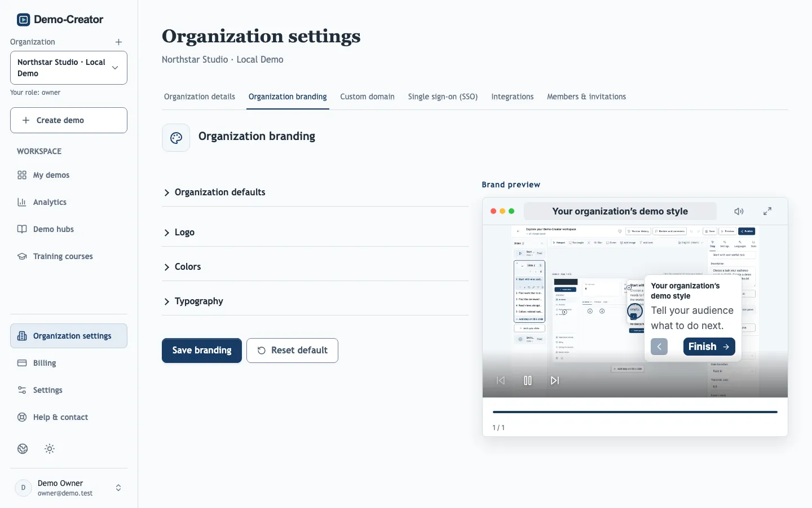Image resolution: width=812 pixels, height=508 pixels.
Task: Expand the Colors section
Action: click(315, 267)
